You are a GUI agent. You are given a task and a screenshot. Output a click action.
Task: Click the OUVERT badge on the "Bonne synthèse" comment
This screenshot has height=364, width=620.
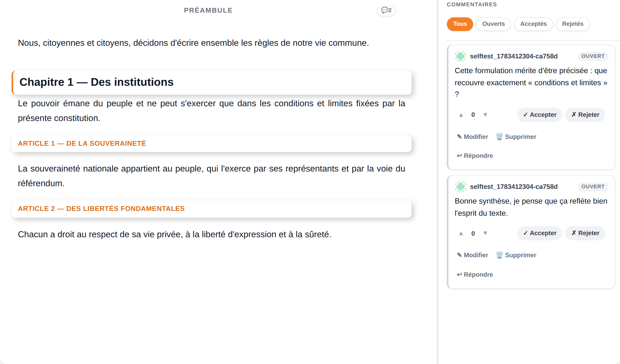tap(593, 187)
